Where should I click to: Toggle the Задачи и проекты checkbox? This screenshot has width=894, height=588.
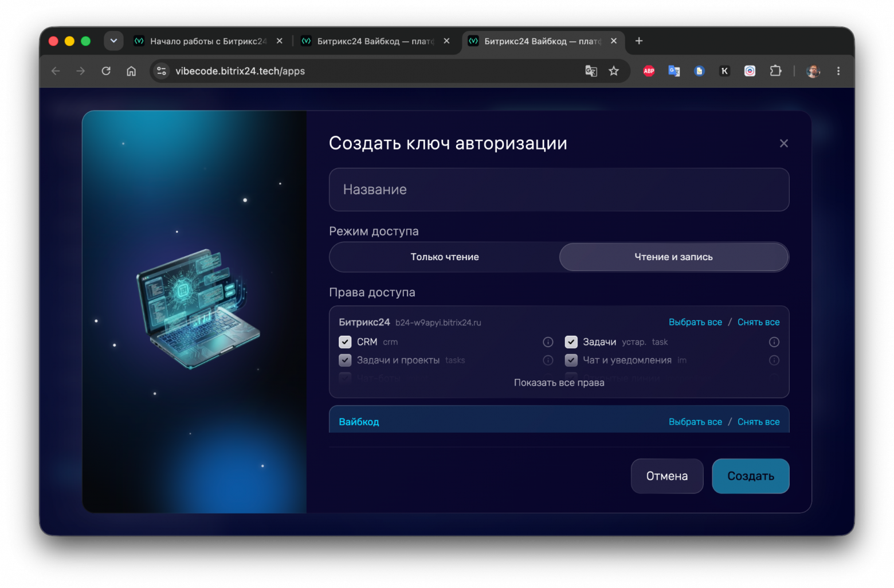(x=345, y=360)
